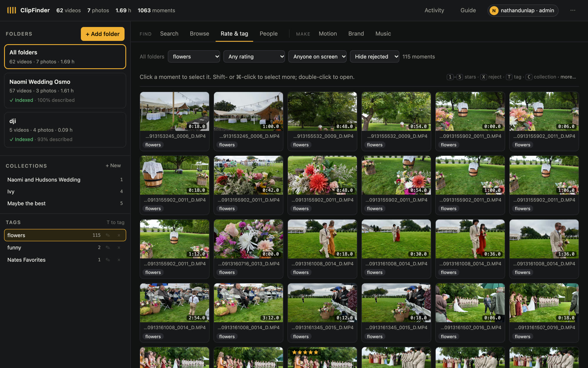Open the Motion tab
The height and width of the screenshot is (368, 588).
(x=328, y=34)
